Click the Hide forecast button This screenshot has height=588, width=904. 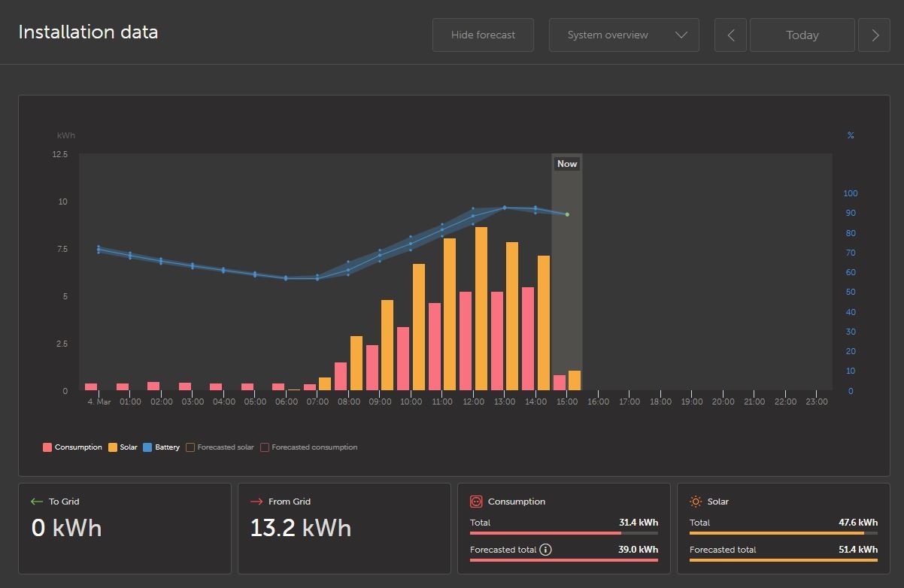point(483,35)
